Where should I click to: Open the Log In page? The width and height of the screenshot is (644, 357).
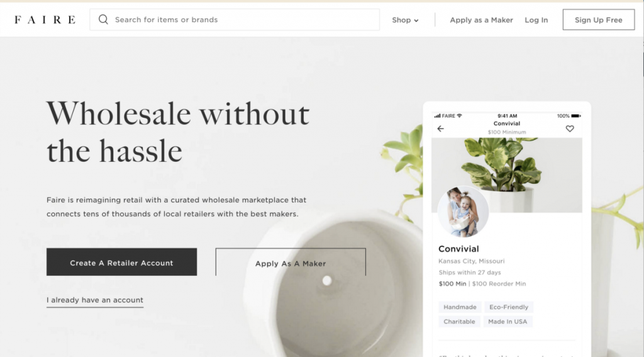click(x=536, y=20)
